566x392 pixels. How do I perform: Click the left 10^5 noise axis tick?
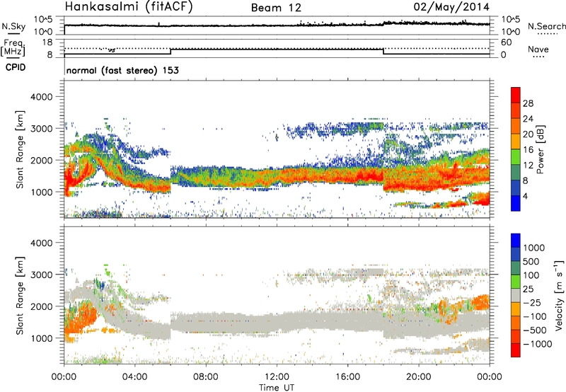pos(44,19)
